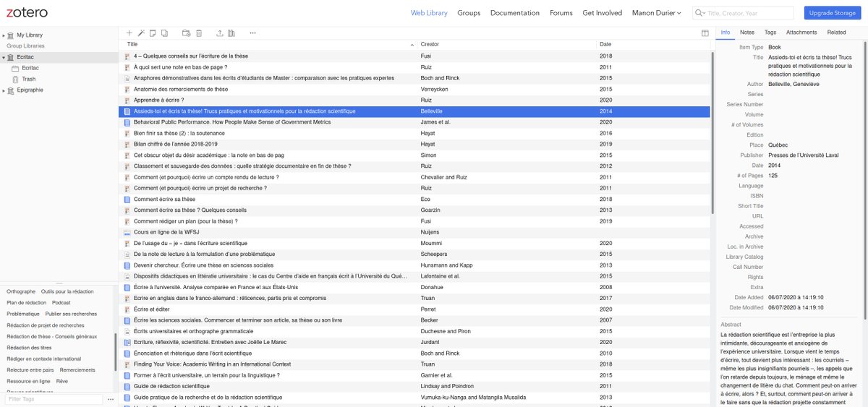
Task: Filter by the Podcast tag
Action: pyautogui.click(x=61, y=303)
